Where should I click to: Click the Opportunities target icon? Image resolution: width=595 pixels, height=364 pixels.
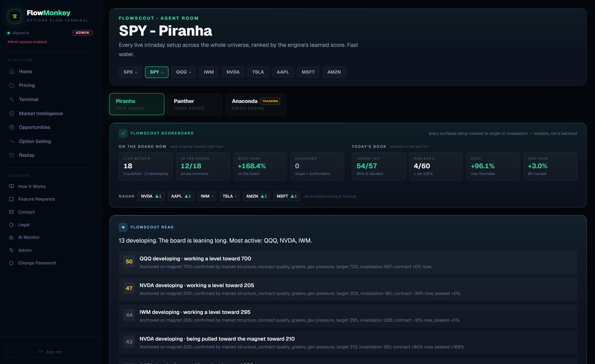12,127
